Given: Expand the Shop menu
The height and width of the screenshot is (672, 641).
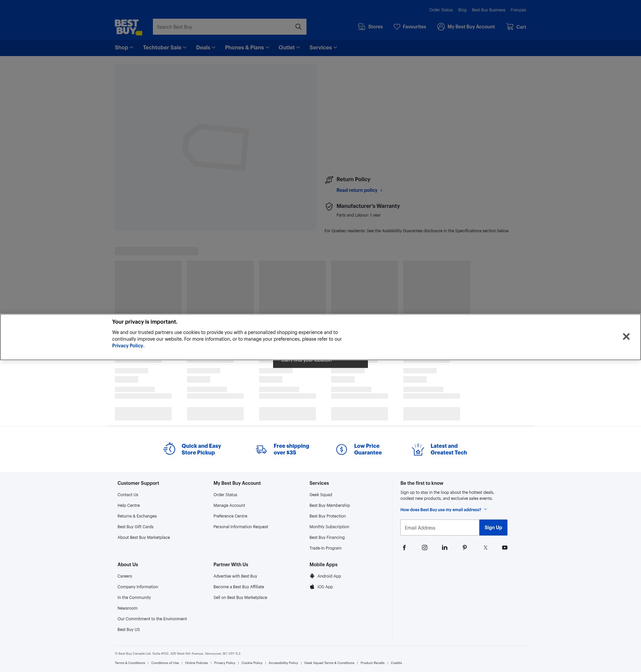Looking at the screenshot, I should tap(124, 48).
